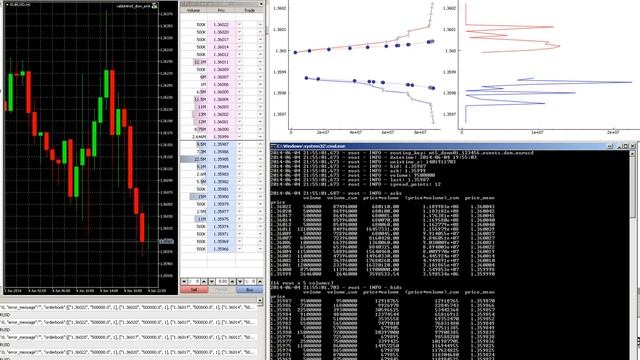Click the 1.35969 price cell
Image resolution: width=640 pixels, height=360 pixels.
pos(221,241)
